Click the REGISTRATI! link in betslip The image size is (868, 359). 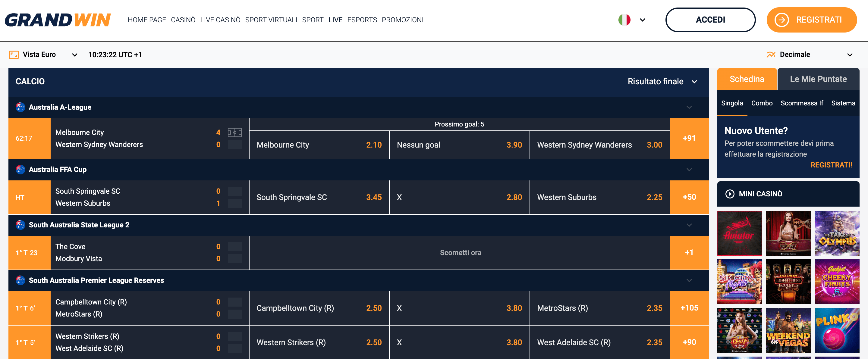coord(831,165)
